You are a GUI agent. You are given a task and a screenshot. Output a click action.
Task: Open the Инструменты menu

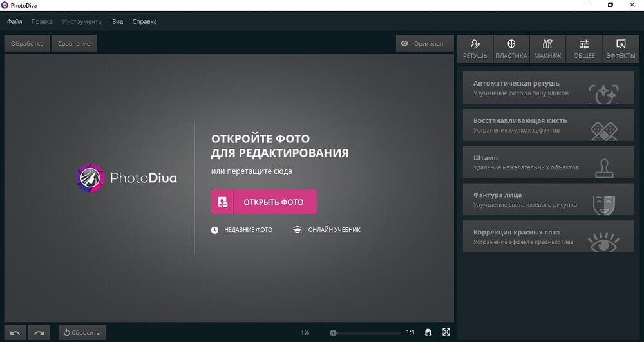82,21
